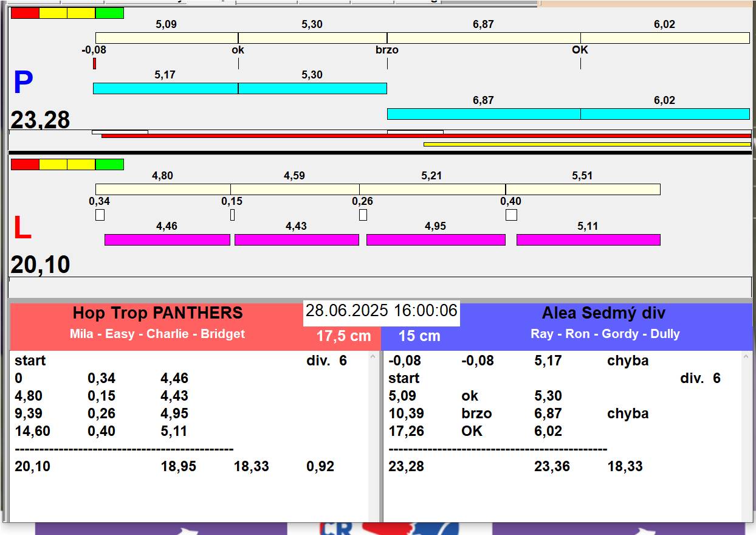
Task: Click the red start light in lane P
Action: tap(25, 13)
